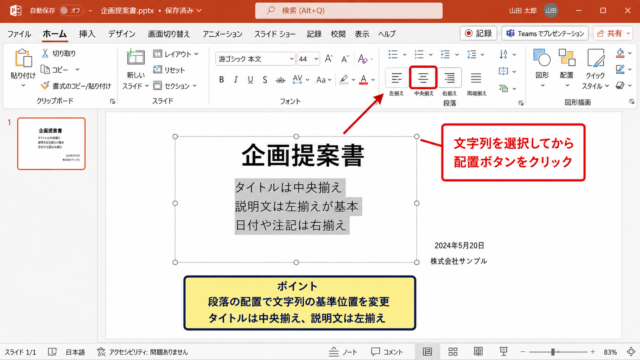Image resolution: width=640 pixels, height=360 pixels.
Task: Toggle AutoSave switch
Action: 70,11
